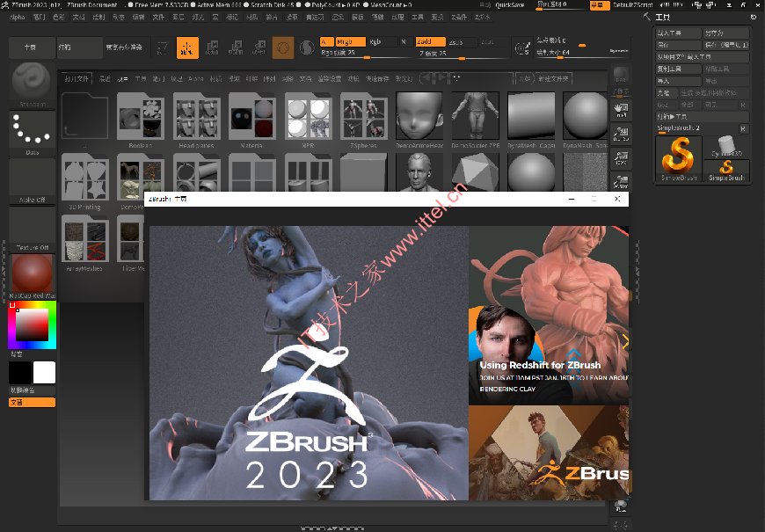Click the orange sphere icon beside Rotate

point(283,47)
